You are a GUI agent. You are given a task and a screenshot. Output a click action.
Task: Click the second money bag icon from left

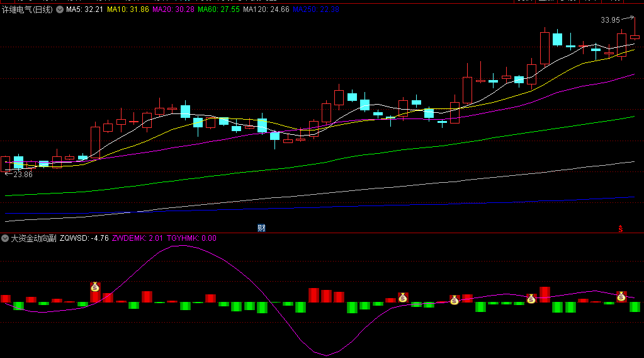tap(402, 297)
